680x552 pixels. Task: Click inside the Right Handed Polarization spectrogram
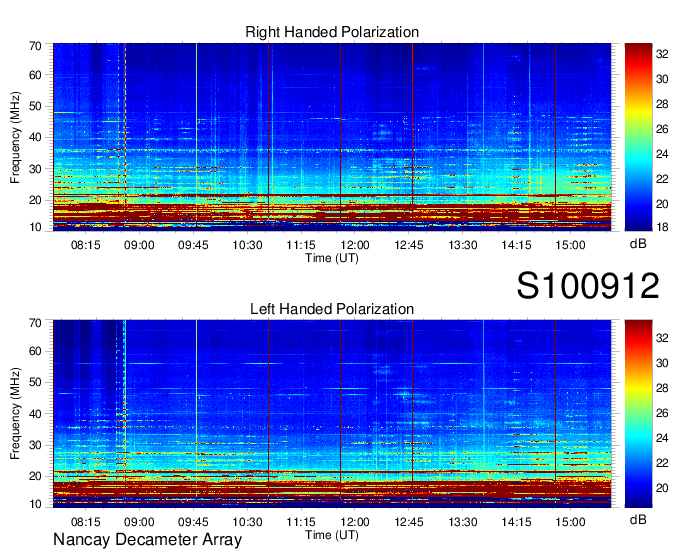(x=332, y=137)
